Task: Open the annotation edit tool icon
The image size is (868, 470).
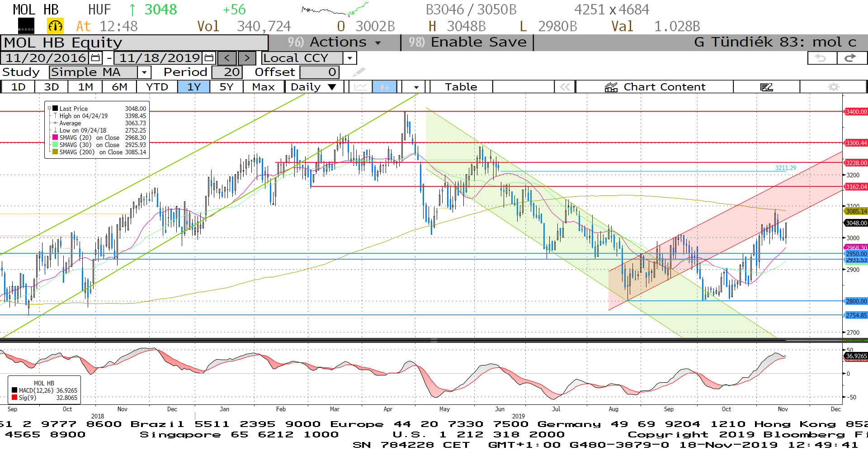Action: click(x=766, y=87)
